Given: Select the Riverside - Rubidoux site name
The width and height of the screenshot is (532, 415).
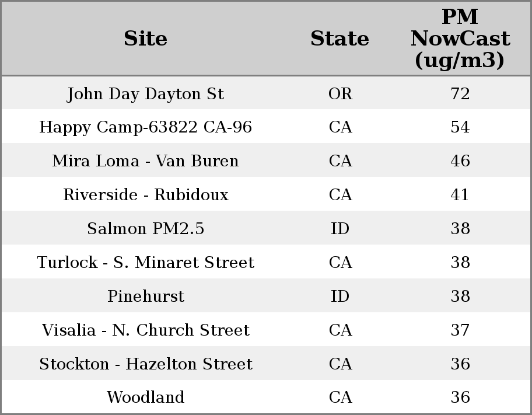Looking at the screenshot, I should pyautogui.click(x=145, y=195).
